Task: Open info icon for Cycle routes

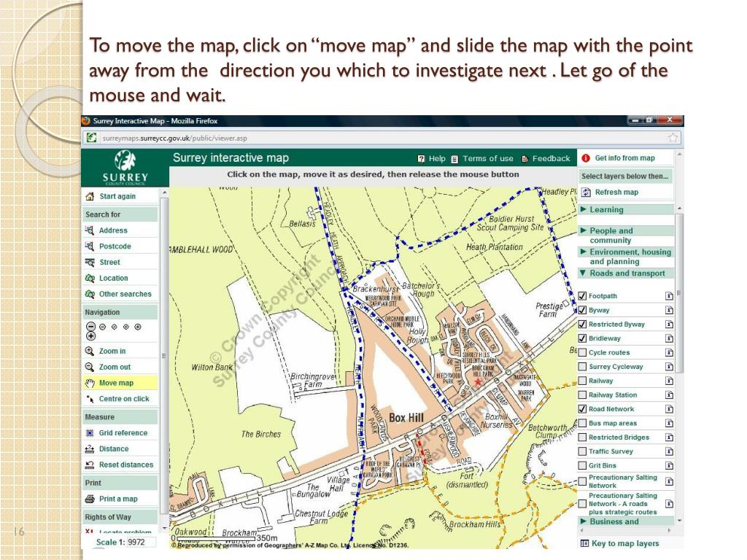Action: (670, 352)
